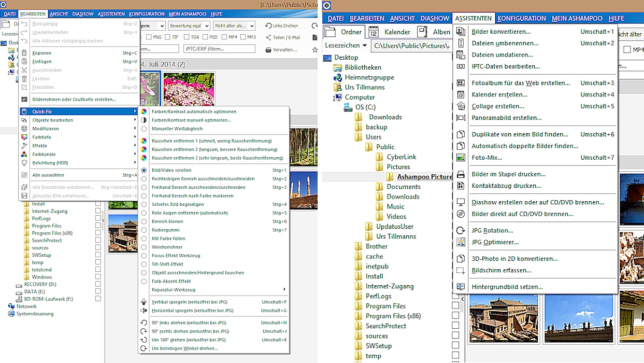The height and width of the screenshot is (363, 644).
Task: Click the Links Drehen toolbar icon
Action: (268, 25)
